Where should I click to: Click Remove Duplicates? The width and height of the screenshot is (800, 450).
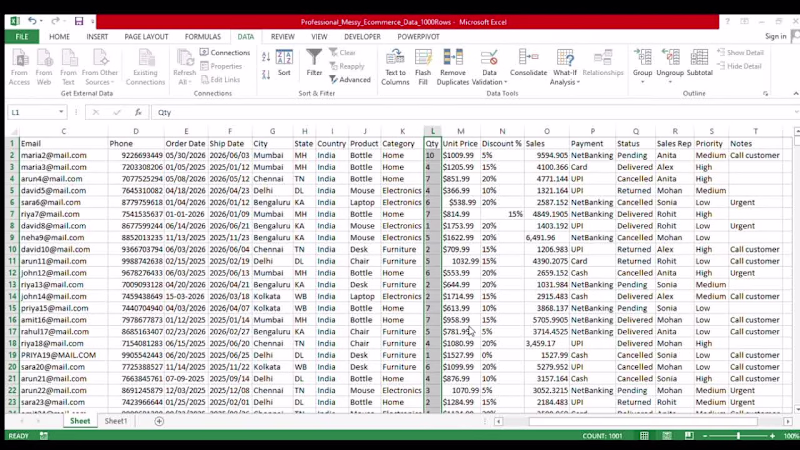point(453,67)
